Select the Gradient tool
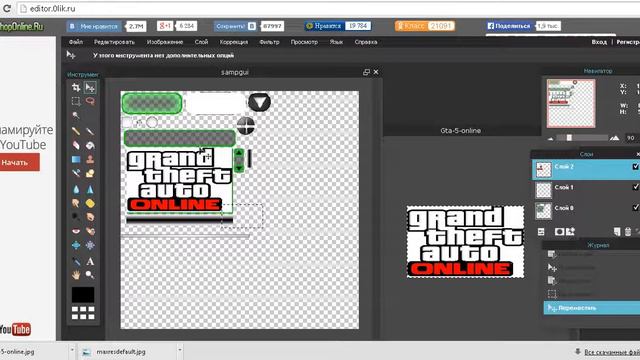 tap(76, 159)
